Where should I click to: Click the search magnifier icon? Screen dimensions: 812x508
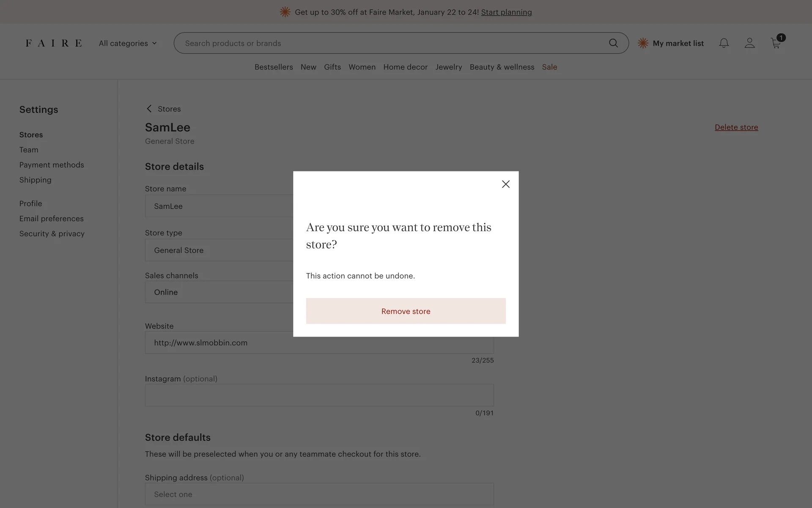point(613,43)
